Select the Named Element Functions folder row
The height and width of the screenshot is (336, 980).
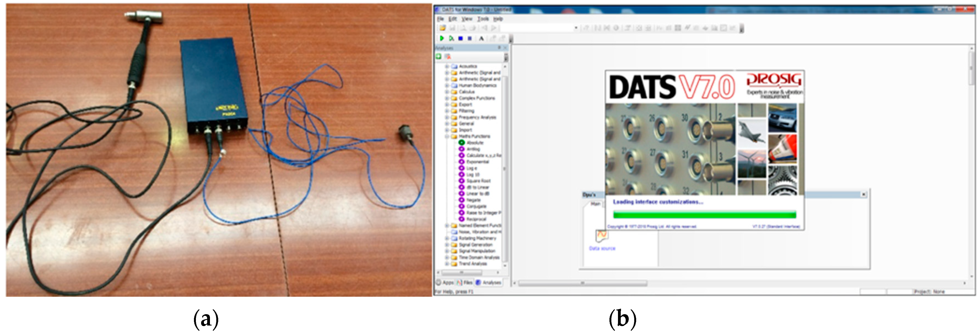[x=476, y=226]
